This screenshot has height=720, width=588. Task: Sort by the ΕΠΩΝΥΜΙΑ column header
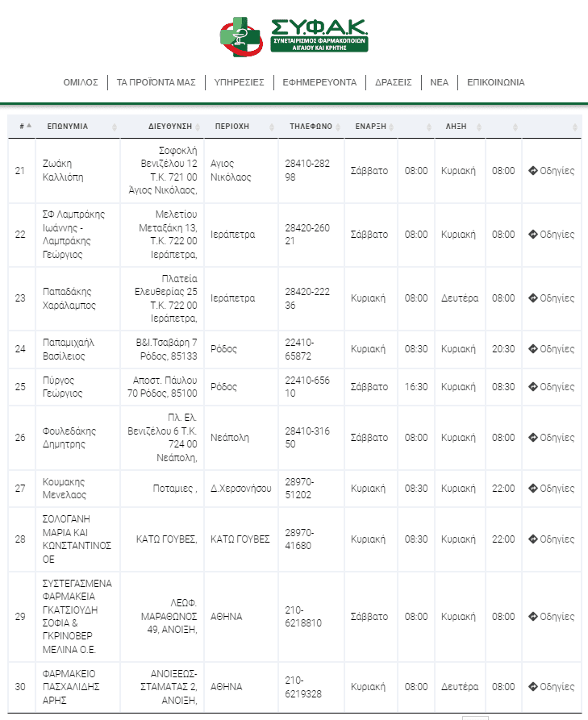click(77, 127)
